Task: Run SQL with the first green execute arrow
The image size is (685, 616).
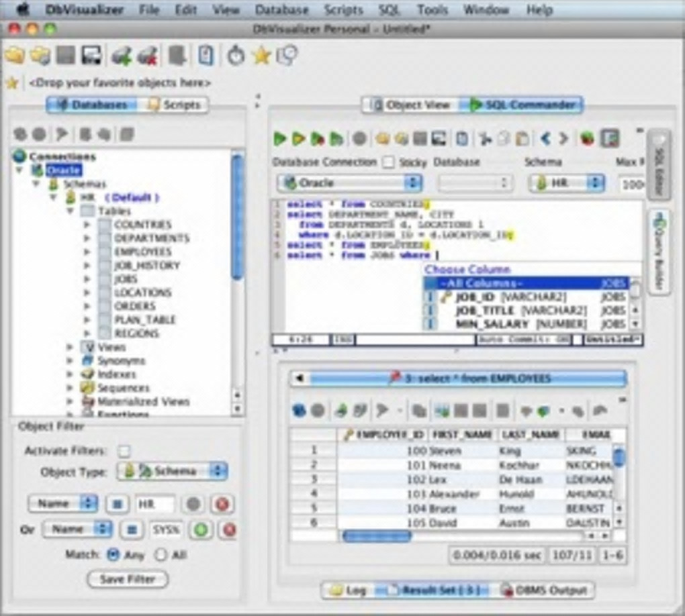Action: pos(279,139)
